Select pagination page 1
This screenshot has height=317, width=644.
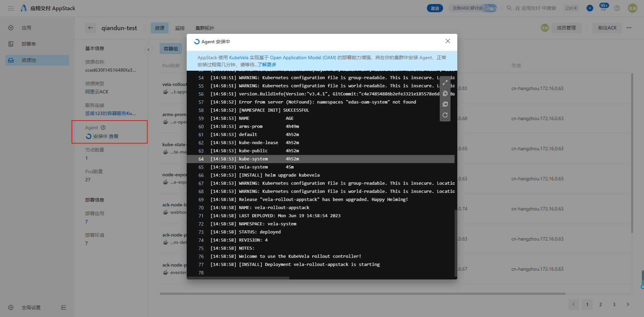click(x=587, y=304)
